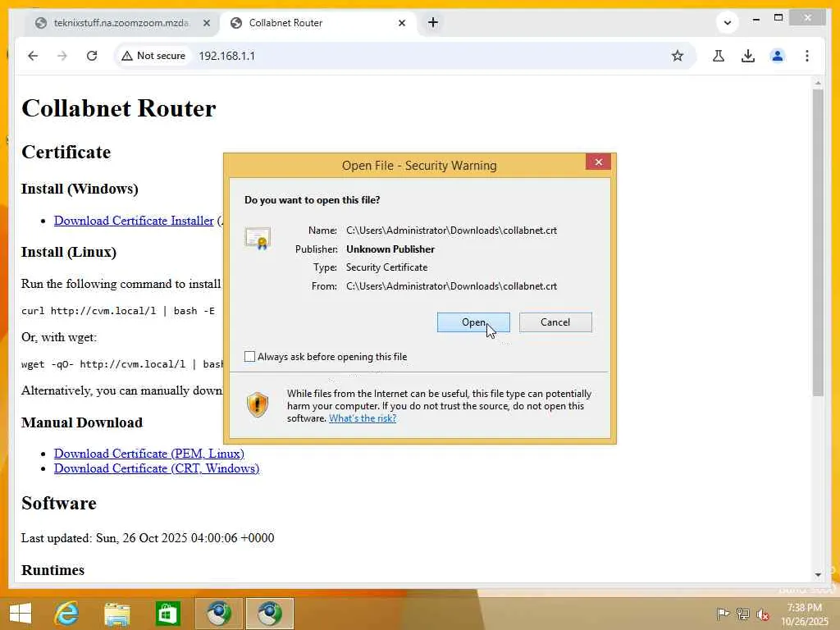Click the browser back arrow
The width and height of the screenshot is (840, 630).
33,56
